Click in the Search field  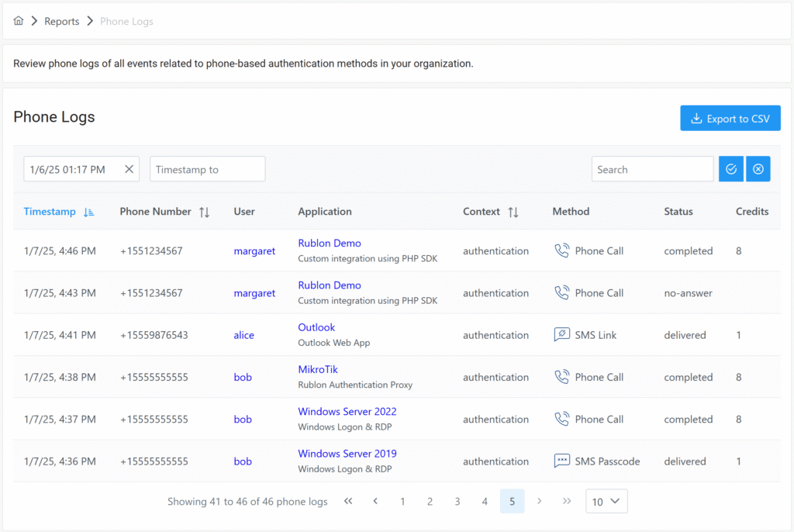[x=652, y=169]
